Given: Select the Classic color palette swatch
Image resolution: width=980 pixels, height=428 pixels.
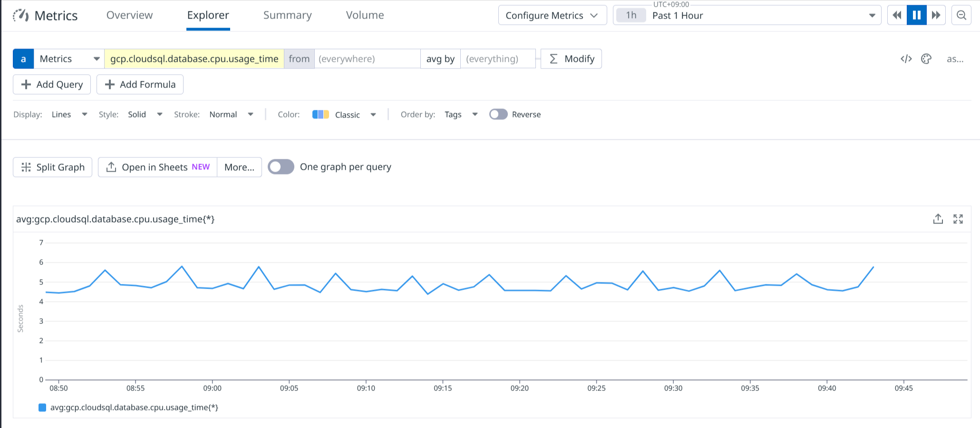Looking at the screenshot, I should tap(320, 115).
